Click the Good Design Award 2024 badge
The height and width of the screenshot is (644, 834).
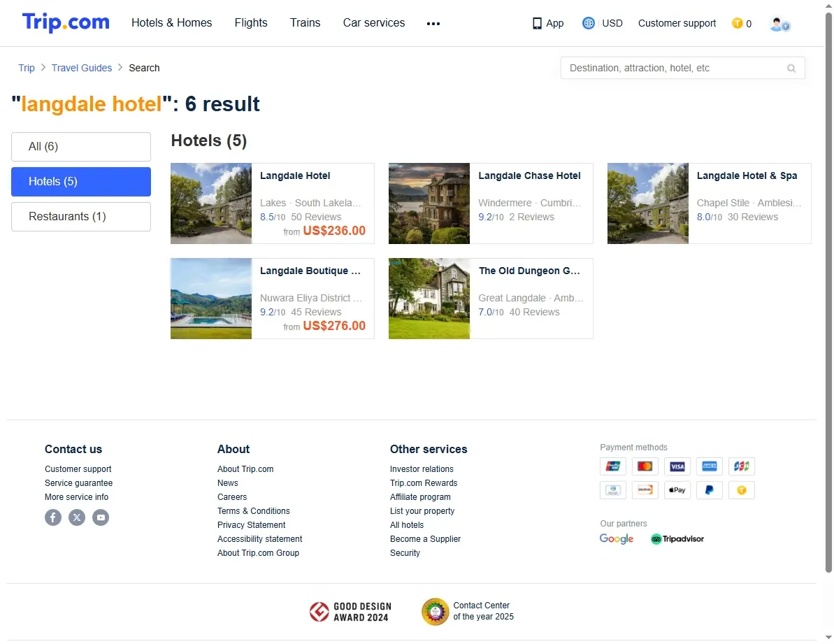coord(350,612)
